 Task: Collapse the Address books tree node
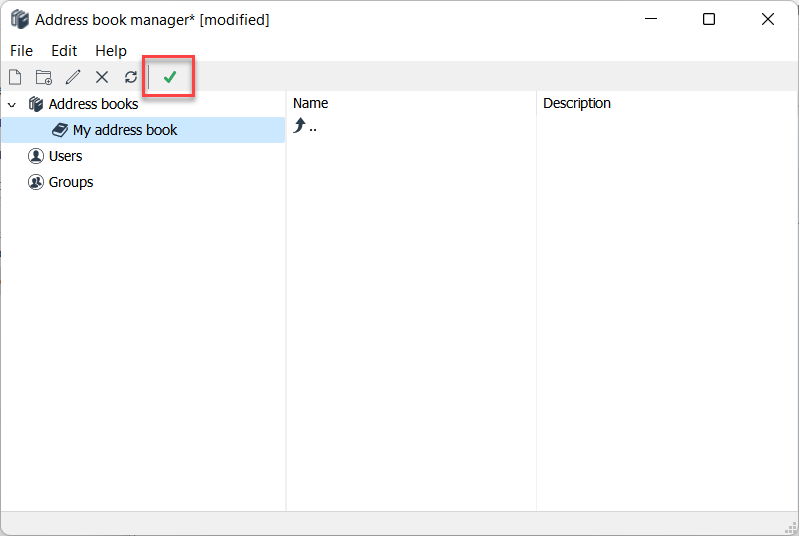12,104
